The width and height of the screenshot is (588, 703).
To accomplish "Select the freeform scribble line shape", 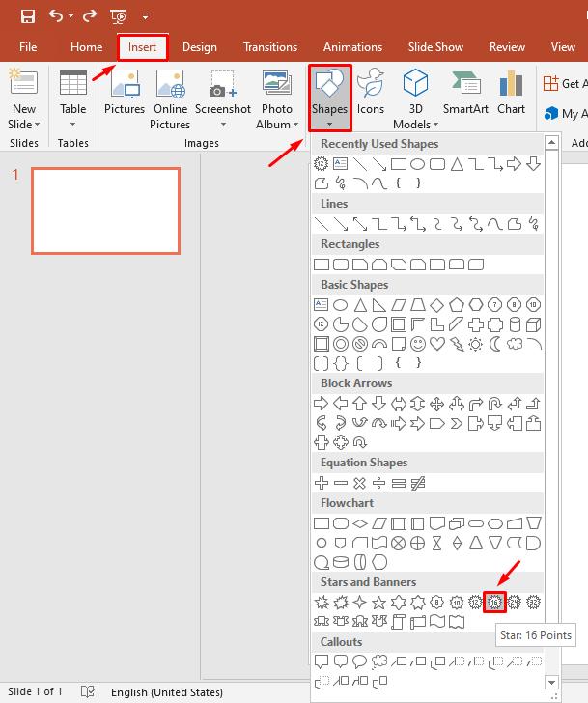I will 533,224.
